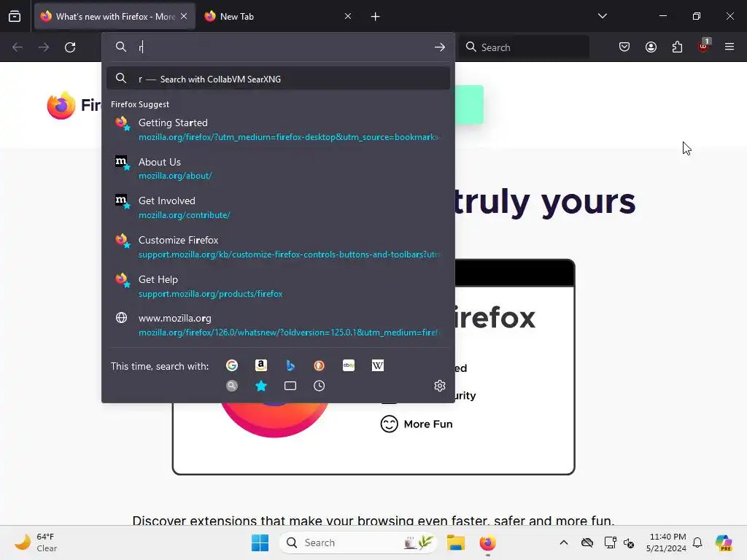Image resolution: width=747 pixels, height=560 pixels.
Task: Close the New Tab tab
Action: pyautogui.click(x=348, y=16)
